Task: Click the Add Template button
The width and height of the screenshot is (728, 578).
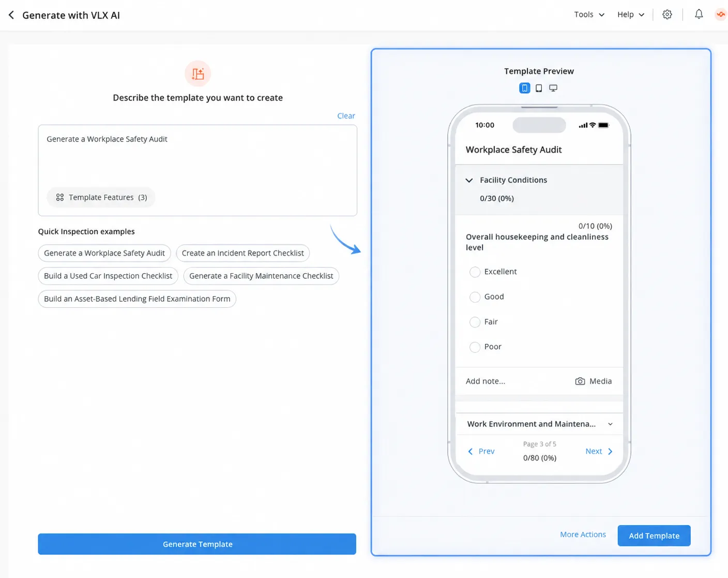Action: (654, 536)
